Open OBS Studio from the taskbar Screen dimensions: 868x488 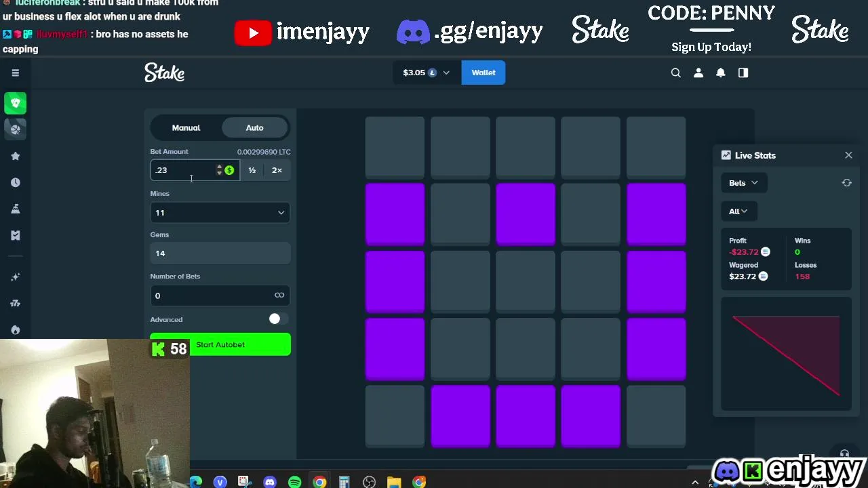tap(369, 482)
